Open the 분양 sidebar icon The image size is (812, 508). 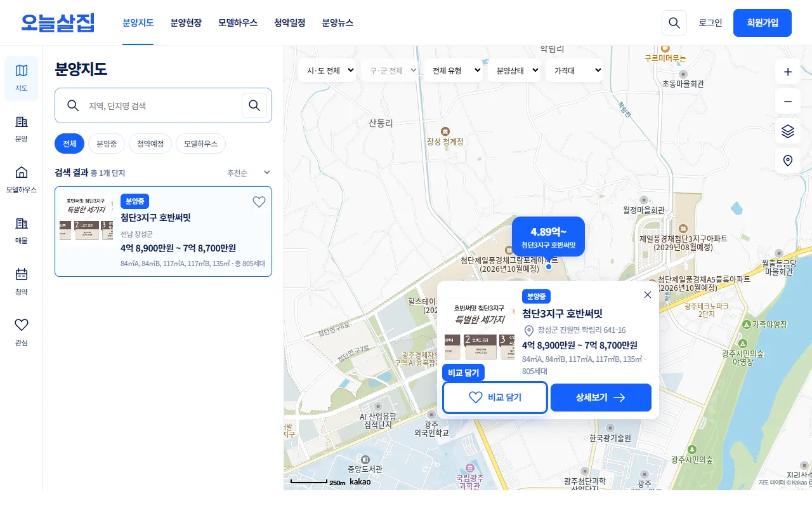(22, 129)
